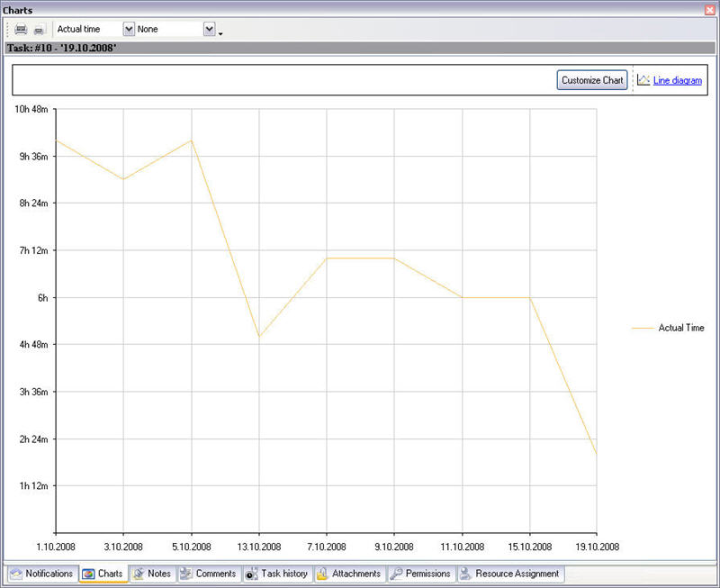Click the 1h 12m axis label
Screen dimensions: 720x588
33,485
